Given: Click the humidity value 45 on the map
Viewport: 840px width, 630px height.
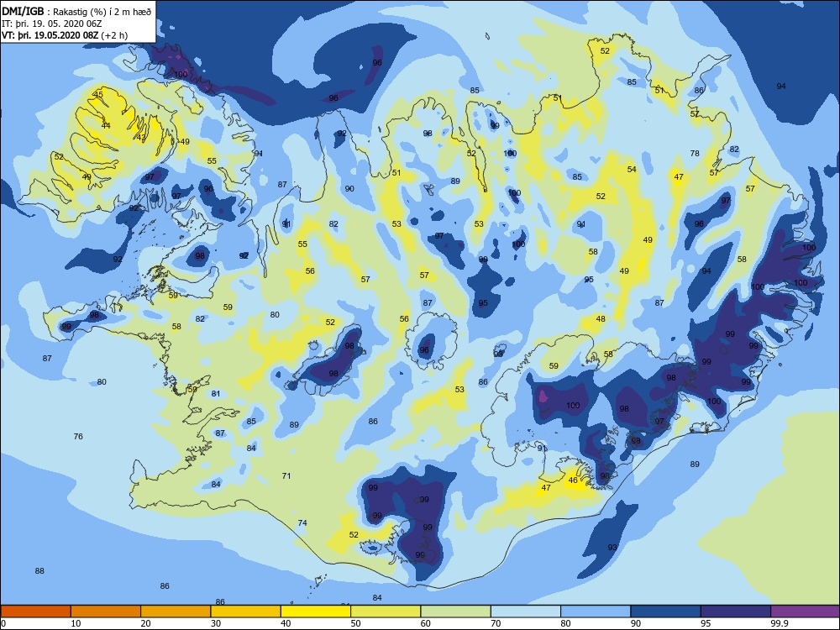Looking at the screenshot, I should pyautogui.click(x=98, y=94).
